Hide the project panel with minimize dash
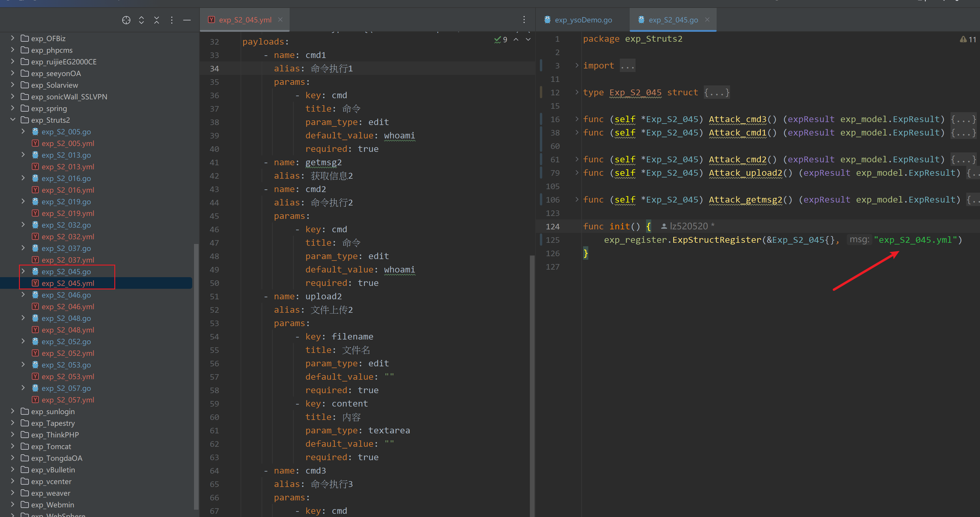This screenshot has height=517, width=980. click(187, 20)
